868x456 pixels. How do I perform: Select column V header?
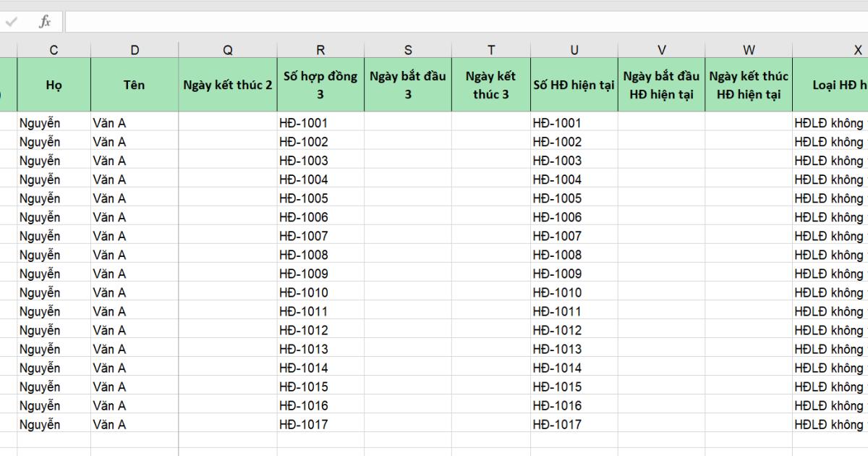[x=662, y=50]
